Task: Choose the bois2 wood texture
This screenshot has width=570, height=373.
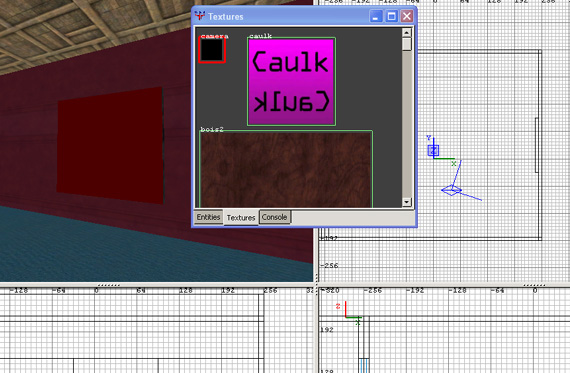Action: tap(286, 169)
